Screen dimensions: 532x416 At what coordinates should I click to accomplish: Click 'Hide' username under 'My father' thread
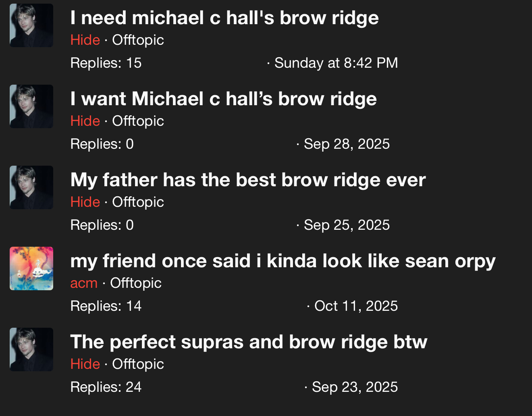pyautogui.click(x=85, y=202)
